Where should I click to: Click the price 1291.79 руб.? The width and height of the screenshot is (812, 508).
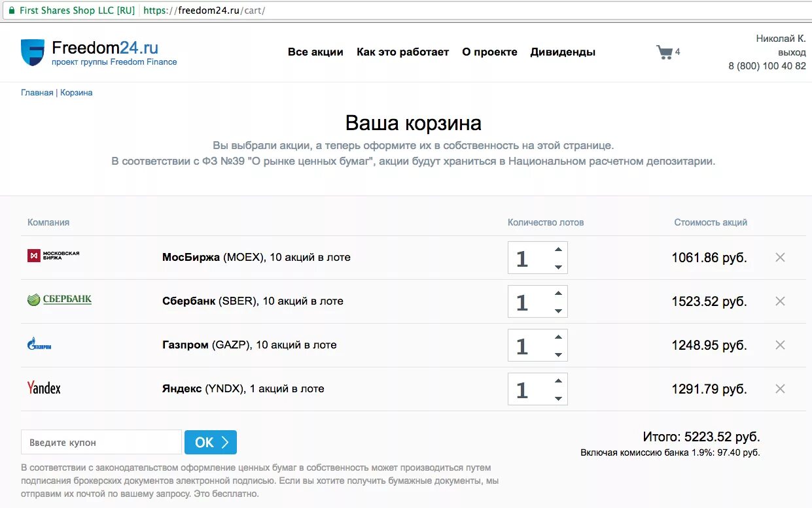coord(709,389)
